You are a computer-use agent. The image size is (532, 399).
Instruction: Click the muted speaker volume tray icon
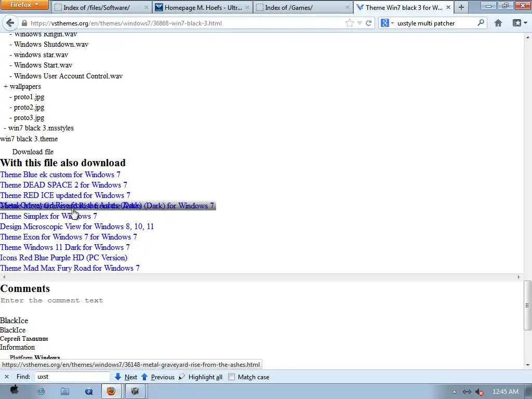[479, 392]
